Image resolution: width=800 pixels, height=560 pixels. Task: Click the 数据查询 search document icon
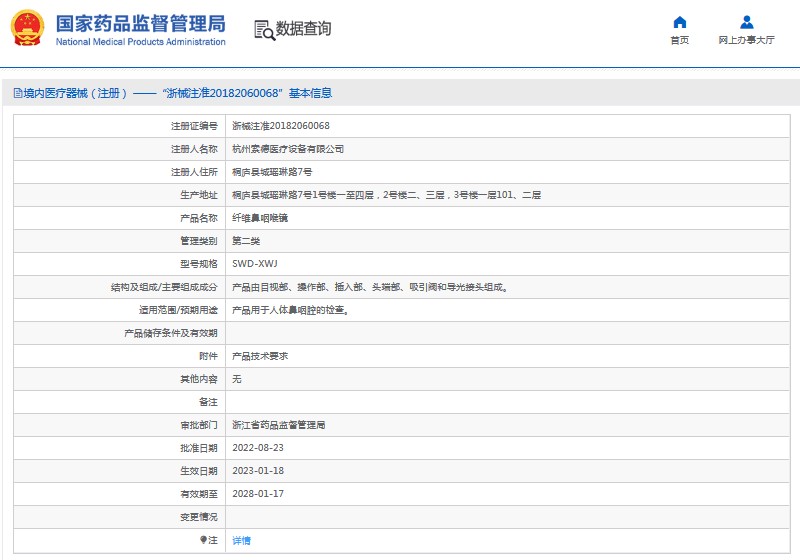[264, 30]
